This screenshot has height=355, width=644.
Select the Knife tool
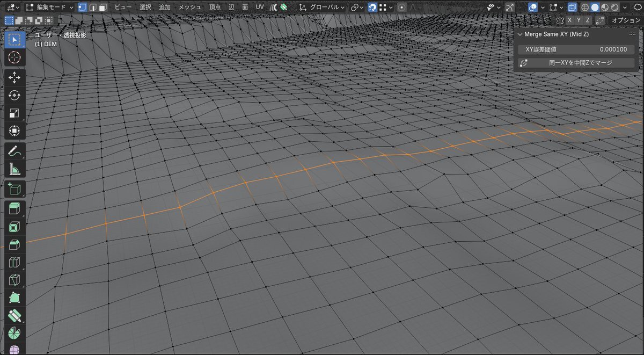14,280
